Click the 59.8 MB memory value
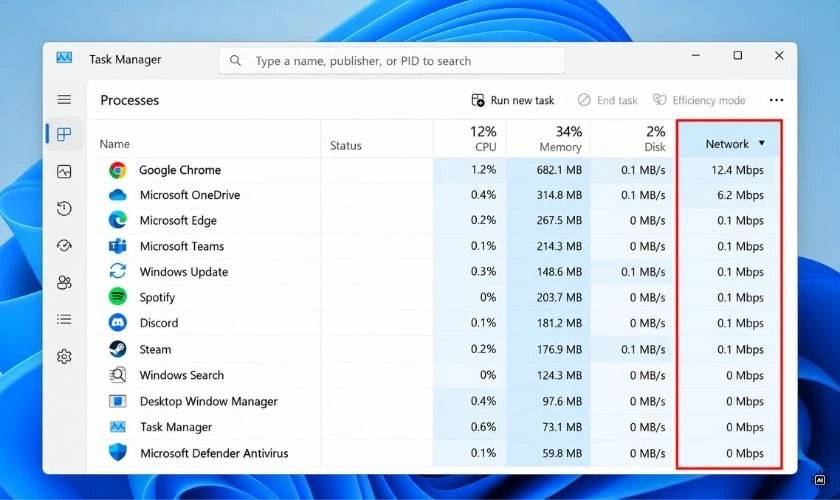The image size is (840, 500). [562, 453]
